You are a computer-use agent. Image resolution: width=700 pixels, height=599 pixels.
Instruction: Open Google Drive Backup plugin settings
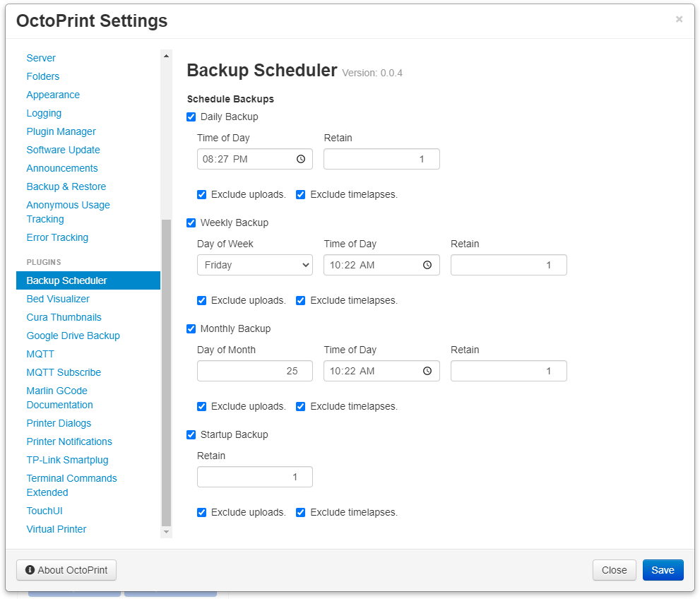click(x=73, y=336)
